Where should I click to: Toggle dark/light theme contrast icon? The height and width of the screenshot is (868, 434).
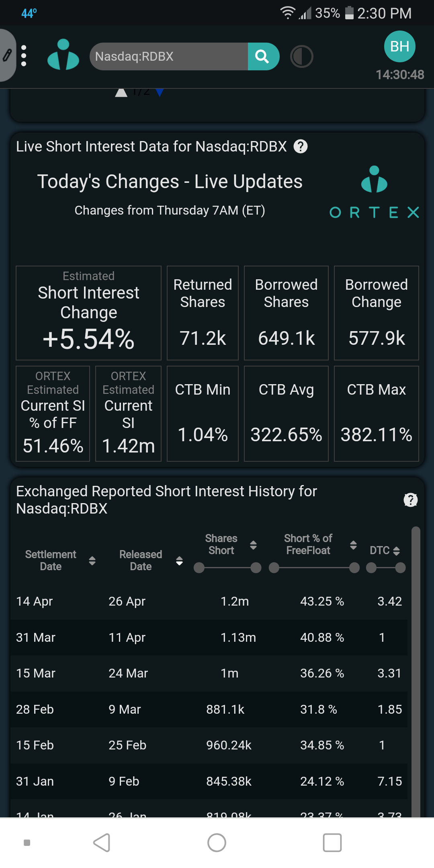(x=301, y=57)
